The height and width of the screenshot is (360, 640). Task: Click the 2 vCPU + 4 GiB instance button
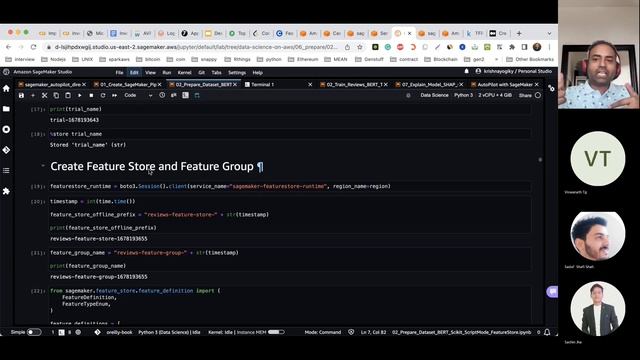pos(495,95)
